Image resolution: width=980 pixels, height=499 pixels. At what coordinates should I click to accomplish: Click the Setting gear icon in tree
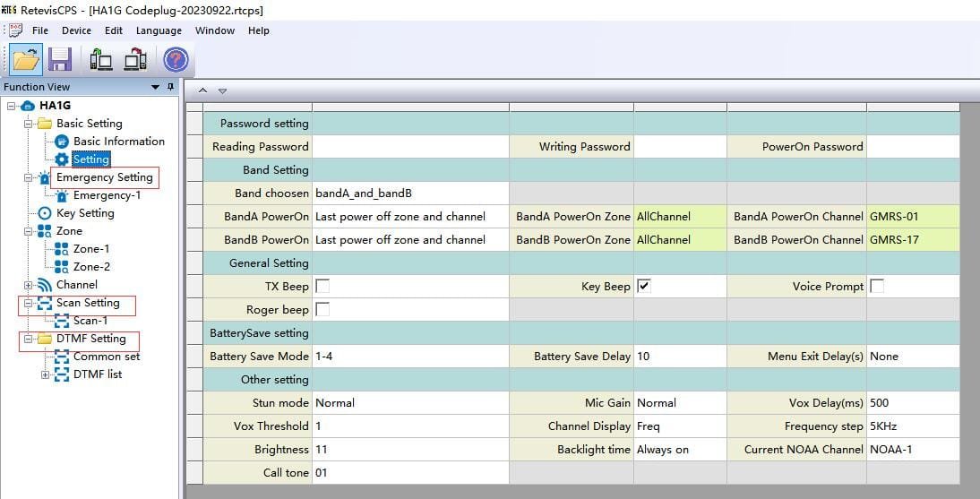pyautogui.click(x=61, y=159)
